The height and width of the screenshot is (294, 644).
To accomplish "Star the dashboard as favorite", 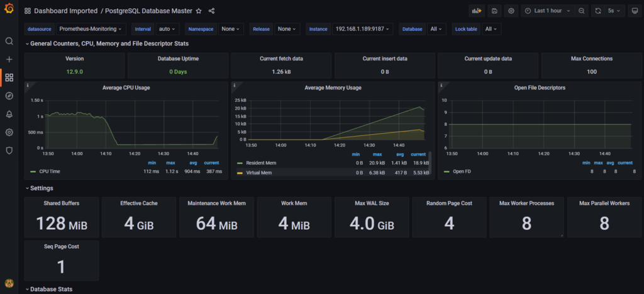I will pos(199,11).
